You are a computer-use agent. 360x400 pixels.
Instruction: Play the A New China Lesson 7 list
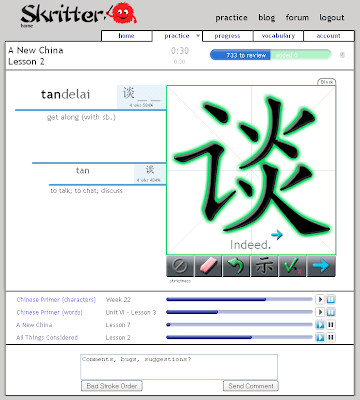[x=320, y=325]
